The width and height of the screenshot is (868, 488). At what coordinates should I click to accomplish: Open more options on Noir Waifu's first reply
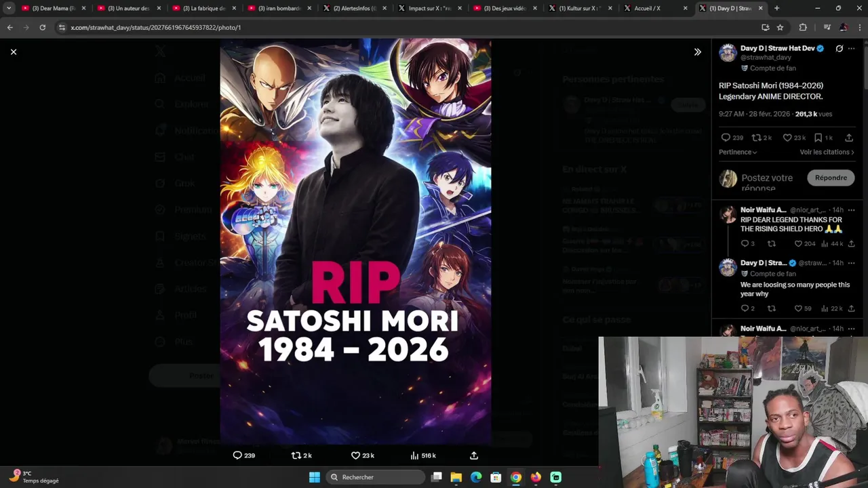(x=852, y=210)
